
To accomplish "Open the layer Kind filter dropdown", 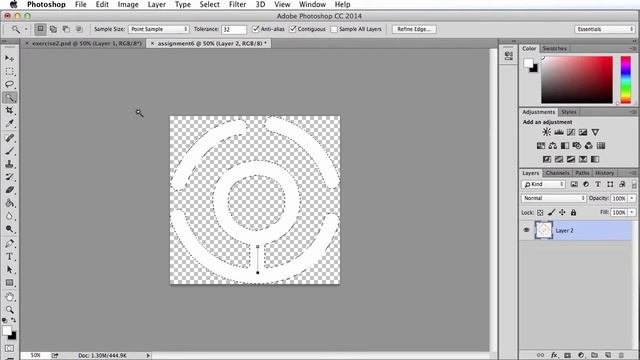I will point(543,184).
